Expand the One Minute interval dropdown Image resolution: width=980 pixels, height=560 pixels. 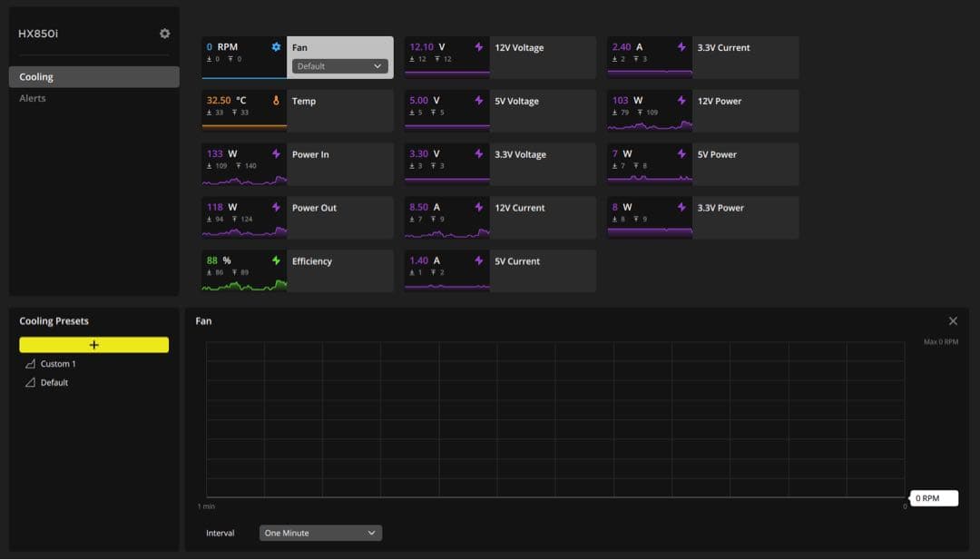pyautogui.click(x=320, y=533)
